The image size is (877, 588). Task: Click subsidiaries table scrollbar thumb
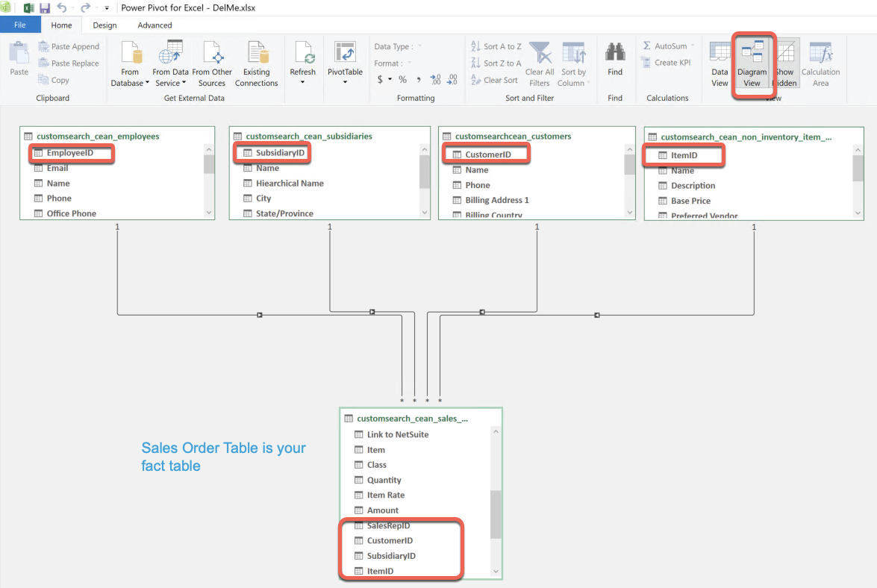coord(425,172)
